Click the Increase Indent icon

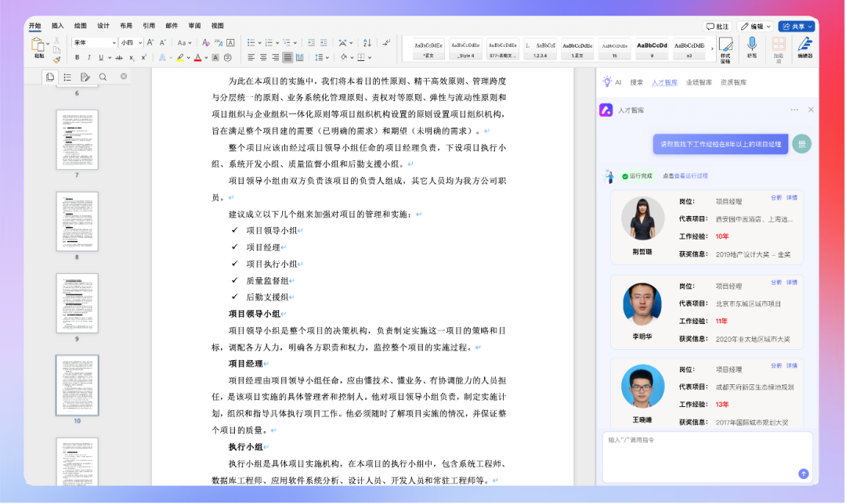(324, 42)
